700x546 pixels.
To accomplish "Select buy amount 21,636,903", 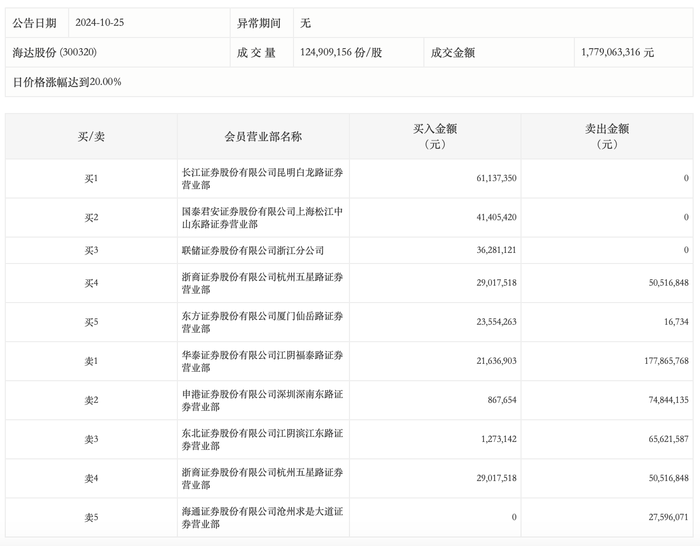I will [x=496, y=361].
